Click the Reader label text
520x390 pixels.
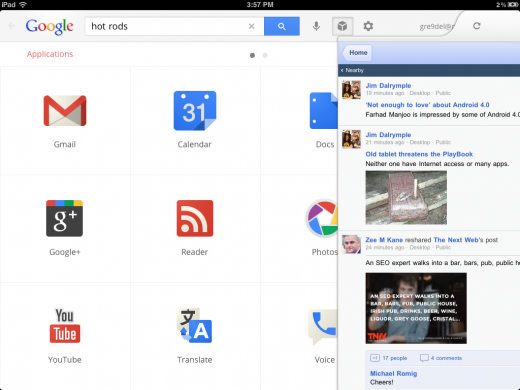[x=195, y=252]
